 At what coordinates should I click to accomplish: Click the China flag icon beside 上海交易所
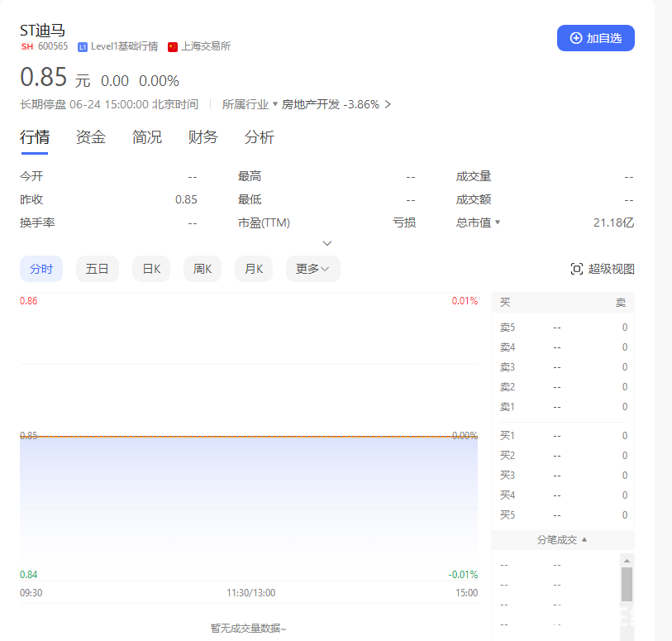(173, 47)
